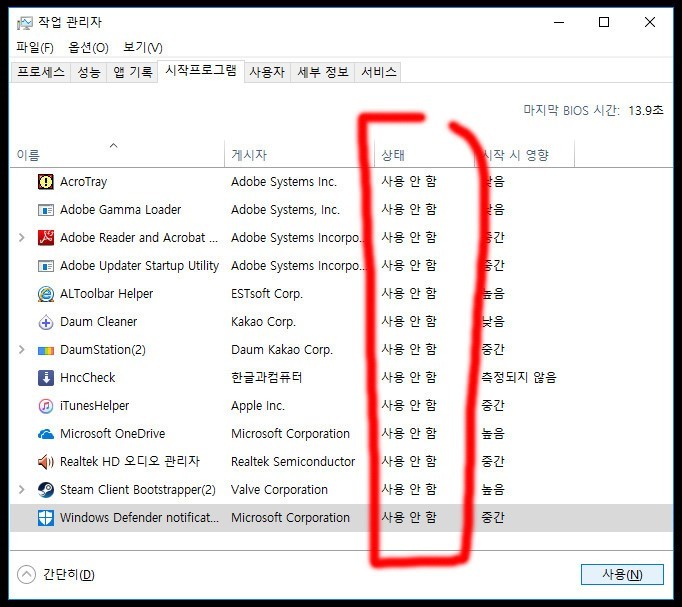The height and width of the screenshot is (607, 682).
Task: Click Realtek Semiconductor publisher cell
Action: 293,461
